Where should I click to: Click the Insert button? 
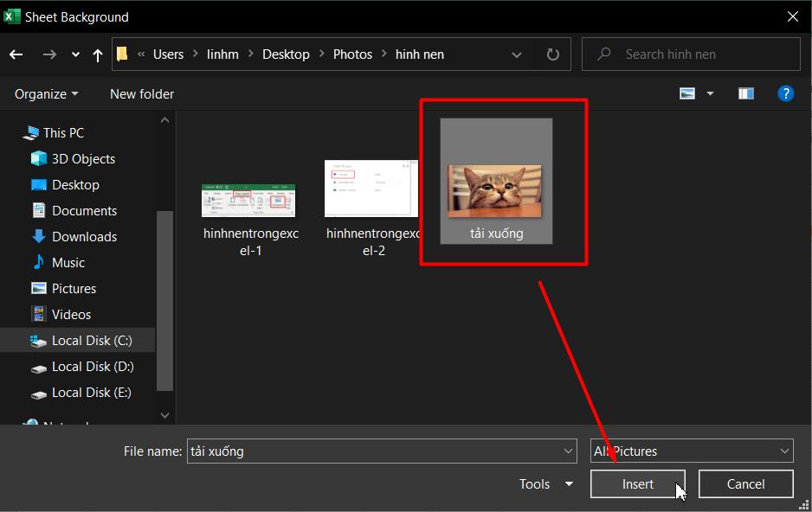pyautogui.click(x=637, y=484)
